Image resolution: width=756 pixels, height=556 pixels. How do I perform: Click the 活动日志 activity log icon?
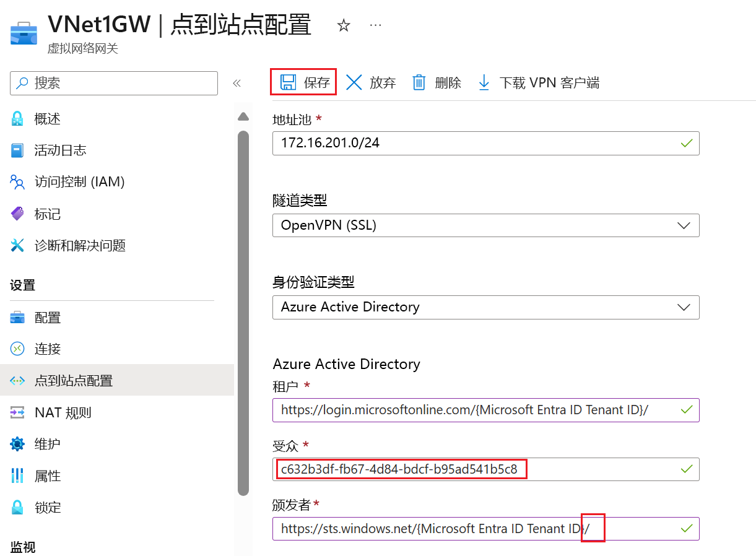pos(17,150)
